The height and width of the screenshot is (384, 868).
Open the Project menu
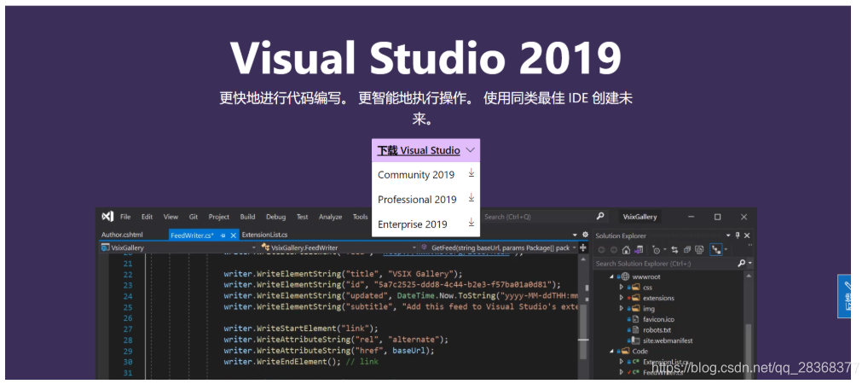tap(218, 217)
